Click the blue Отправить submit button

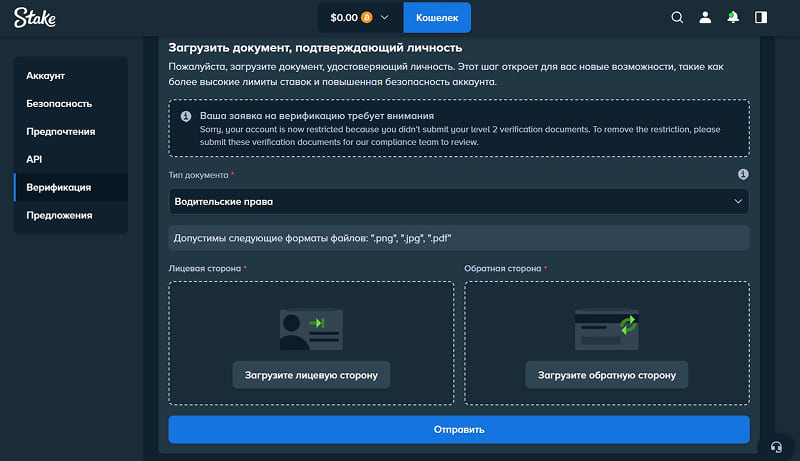coord(458,429)
